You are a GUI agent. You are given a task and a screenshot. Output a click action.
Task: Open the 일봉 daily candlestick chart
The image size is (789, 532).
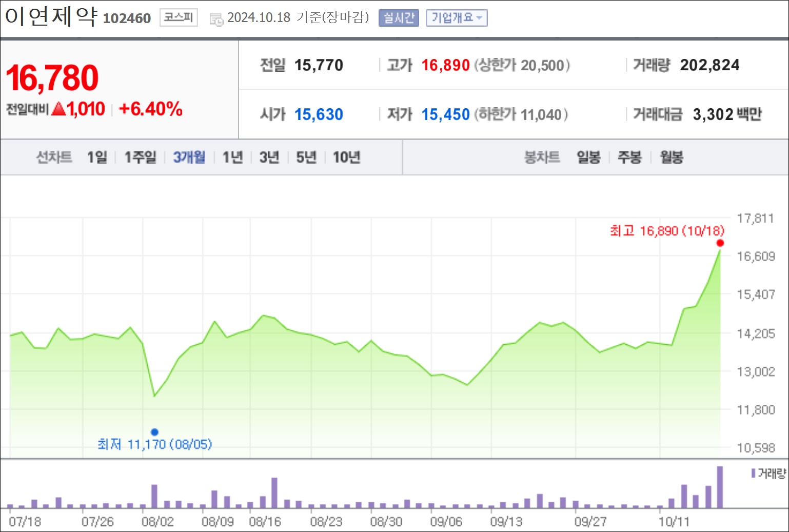click(x=588, y=157)
